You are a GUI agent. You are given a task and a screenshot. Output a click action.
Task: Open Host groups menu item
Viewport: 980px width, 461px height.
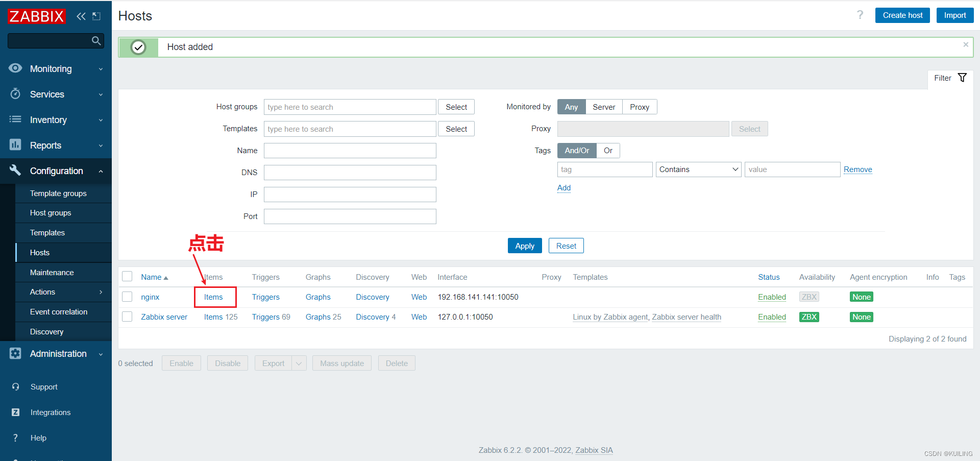(x=51, y=213)
